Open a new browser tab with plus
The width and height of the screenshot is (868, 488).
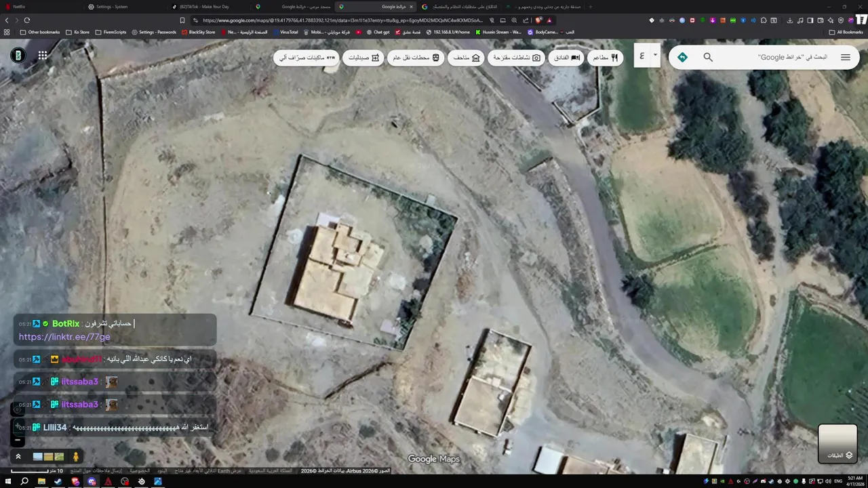(x=590, y=7)
